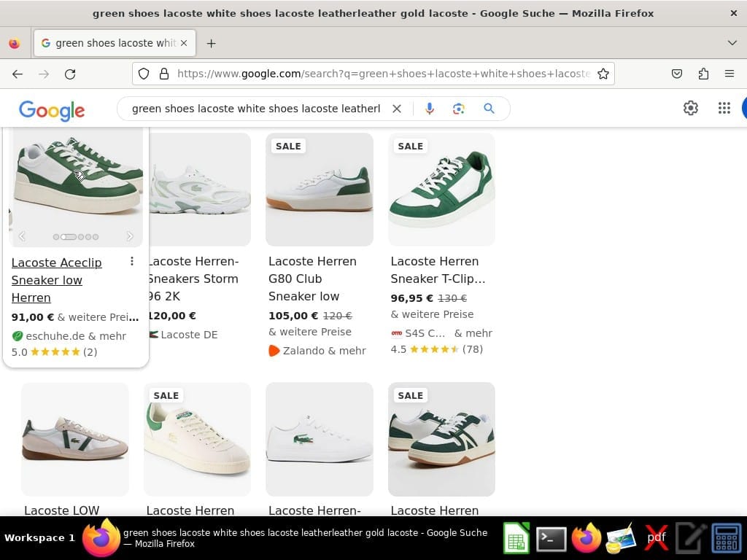Open the Firefox extensions menu

coord(703,74)
